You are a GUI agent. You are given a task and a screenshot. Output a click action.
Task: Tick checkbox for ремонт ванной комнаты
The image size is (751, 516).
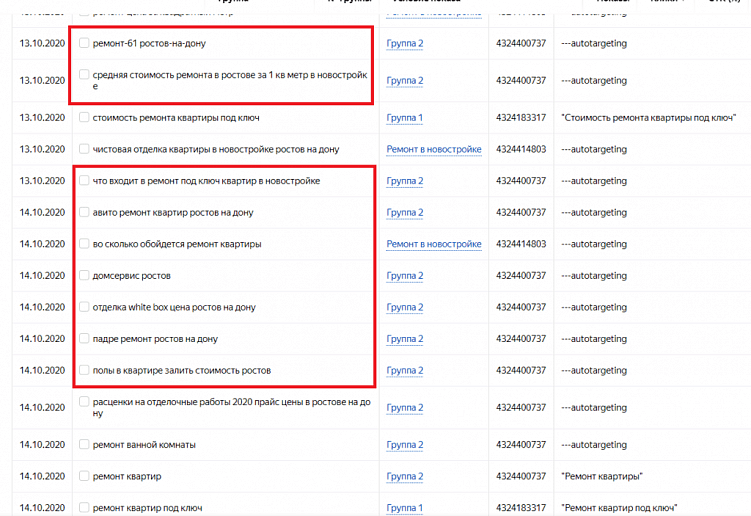[x=84, y=444]
